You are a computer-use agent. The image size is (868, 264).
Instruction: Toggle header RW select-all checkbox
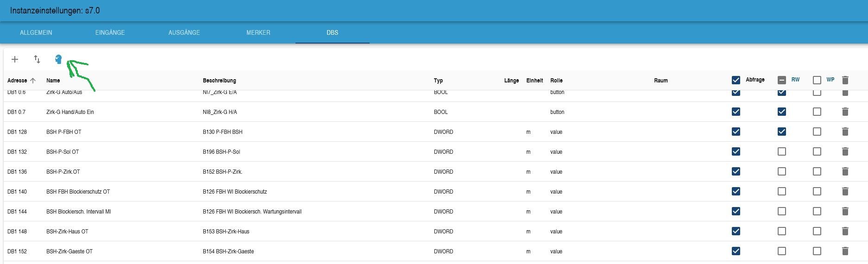782,80
